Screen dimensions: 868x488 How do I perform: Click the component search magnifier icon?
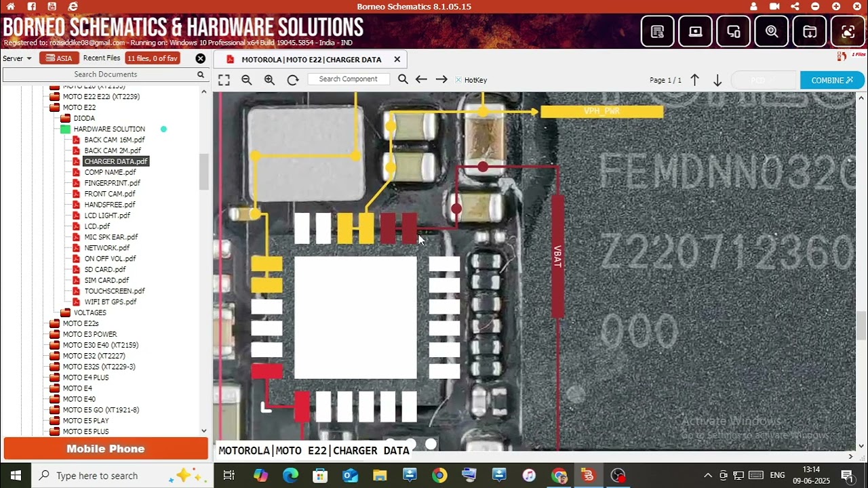point(403,79)
